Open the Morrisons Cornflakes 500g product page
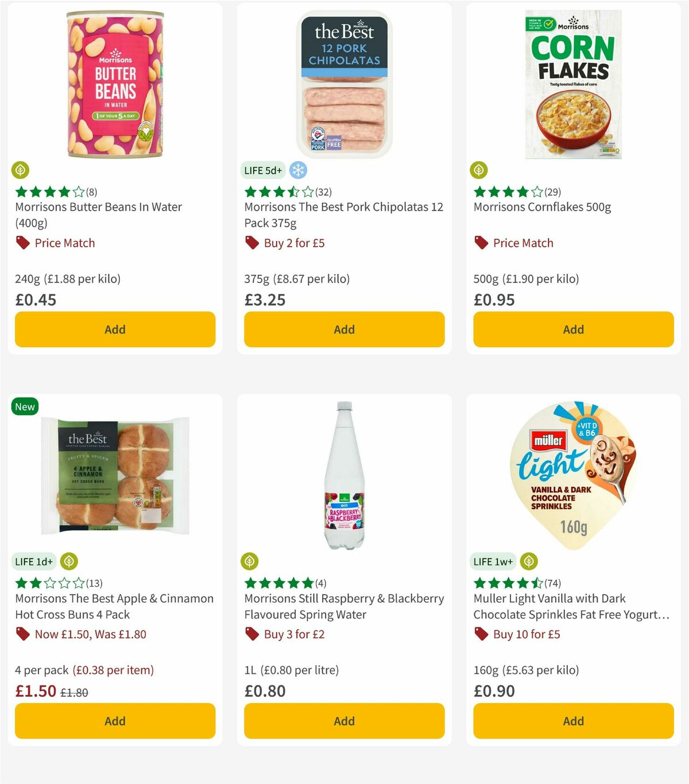The height and width of the screenshot is (784, 689). [542, 207]
